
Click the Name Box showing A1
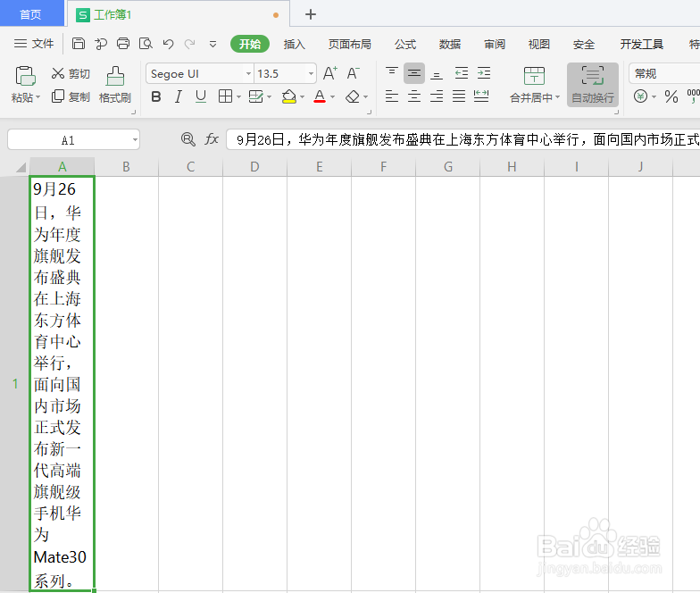click(x=73, y=140)
